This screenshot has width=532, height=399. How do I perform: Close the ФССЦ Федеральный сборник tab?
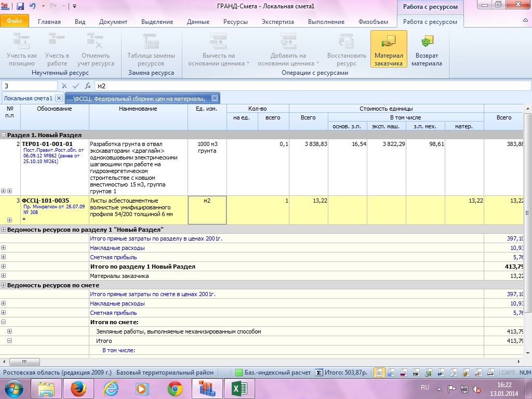pyautogui.click(x=215, y=98)
